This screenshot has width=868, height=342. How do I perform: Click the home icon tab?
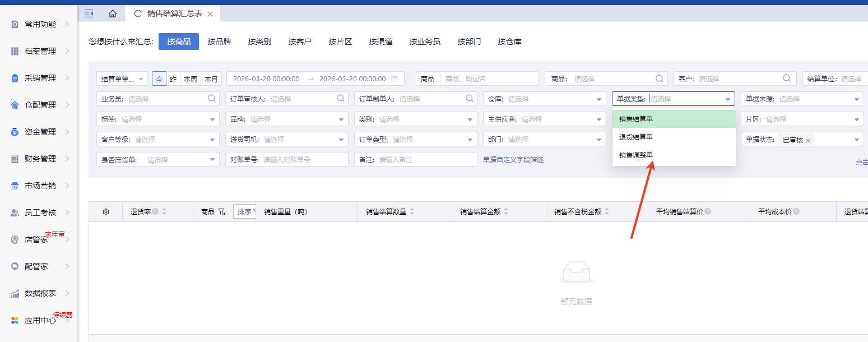click(113, 13)
